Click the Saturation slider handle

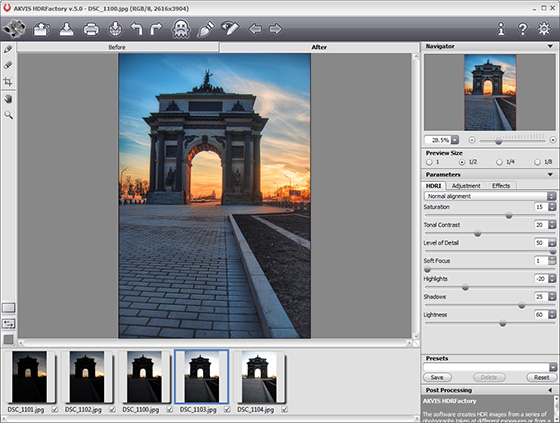click(x=509, y=215)
